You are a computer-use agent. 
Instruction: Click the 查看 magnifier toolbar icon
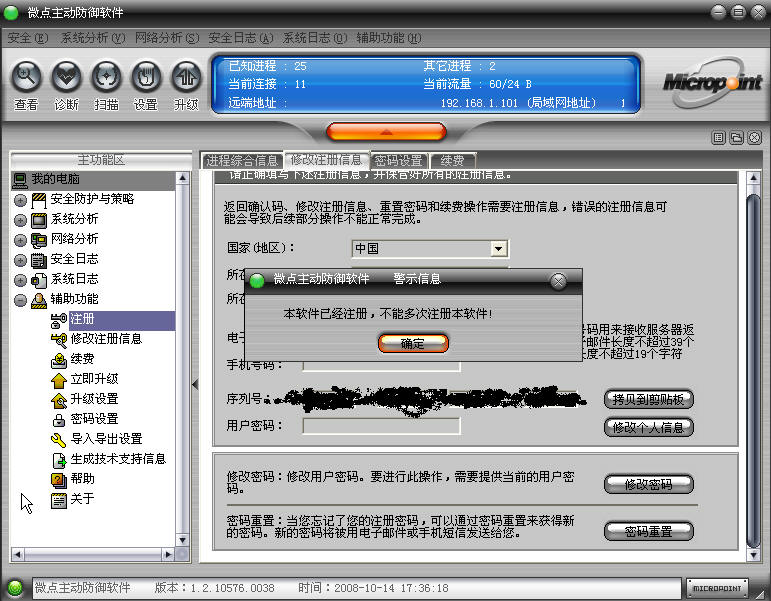(26, 76)
